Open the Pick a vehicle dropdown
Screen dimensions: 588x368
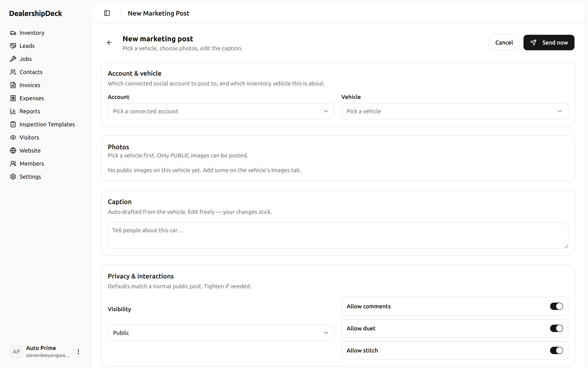tap(455, 111)
